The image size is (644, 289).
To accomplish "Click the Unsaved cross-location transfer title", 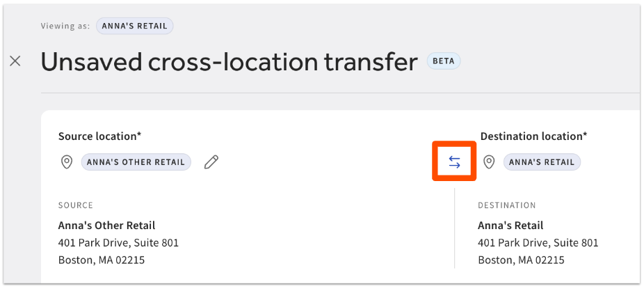I will tap(229, 61).
